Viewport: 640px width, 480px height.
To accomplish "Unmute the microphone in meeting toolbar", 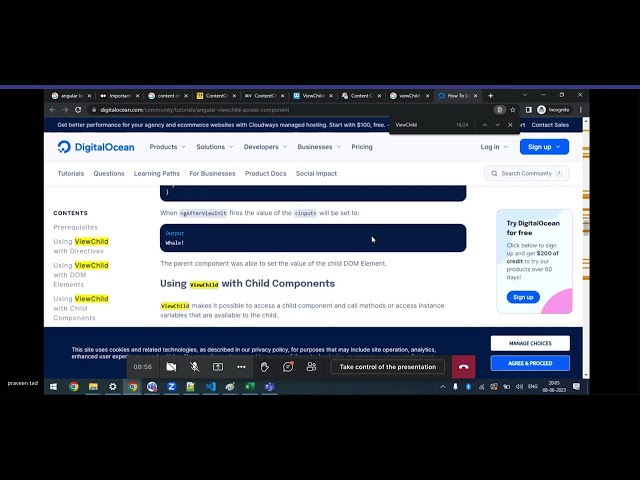I will click(194, 367).
